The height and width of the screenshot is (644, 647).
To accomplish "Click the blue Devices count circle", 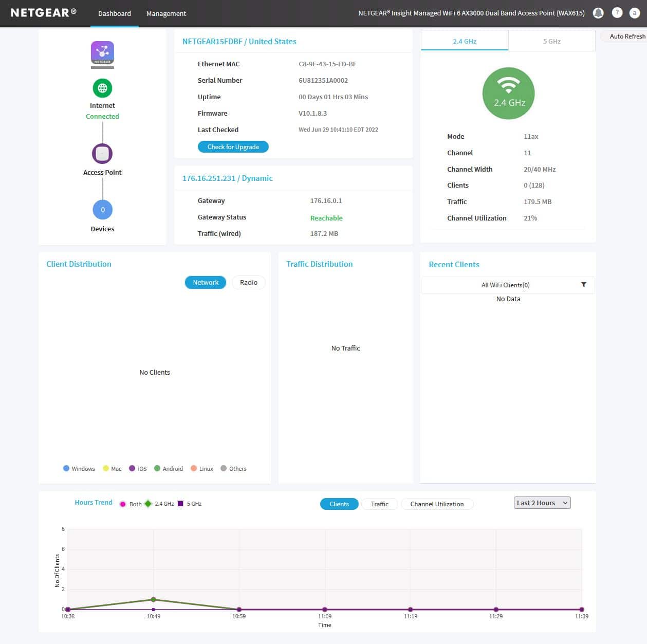I will tap(102, 209).
